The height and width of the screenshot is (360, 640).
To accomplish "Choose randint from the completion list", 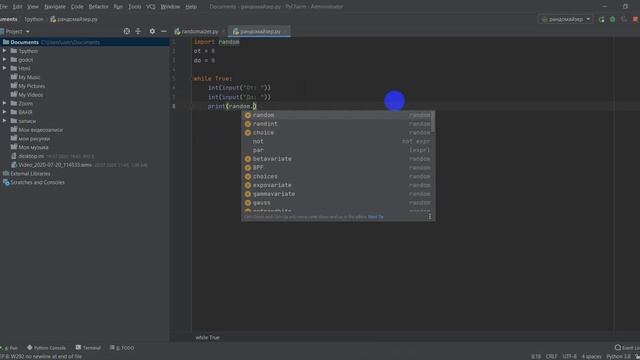I will [338, 124].
